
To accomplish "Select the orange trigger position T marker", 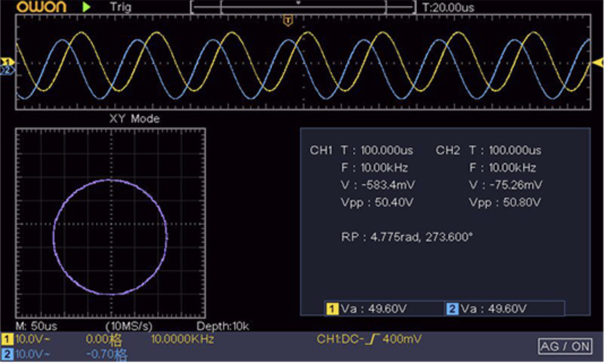I will point(288,22).
